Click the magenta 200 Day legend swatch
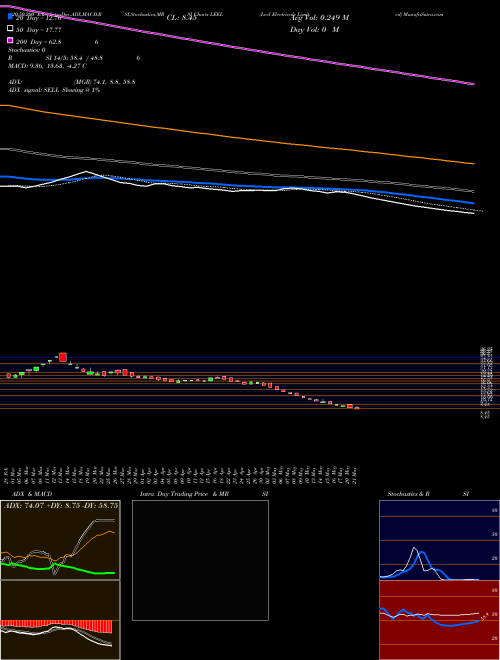 click(10, 40)
